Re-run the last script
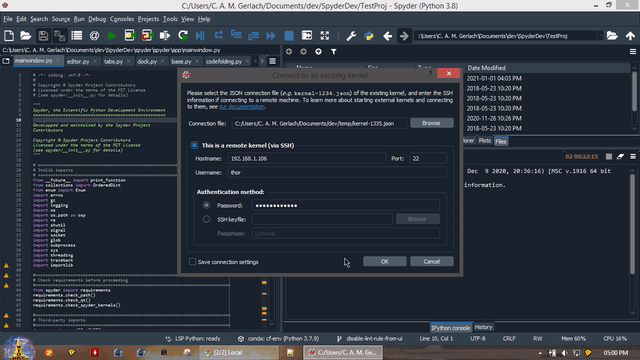The image size is (640, 360). 183,36
